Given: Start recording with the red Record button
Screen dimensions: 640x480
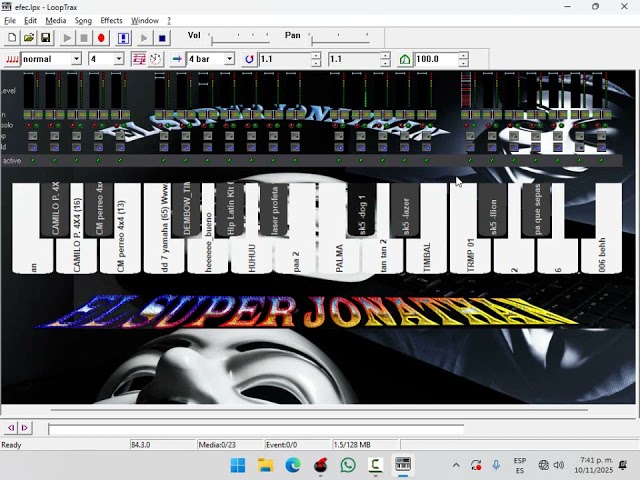Looking at the screenshot, I should point(101,38).
